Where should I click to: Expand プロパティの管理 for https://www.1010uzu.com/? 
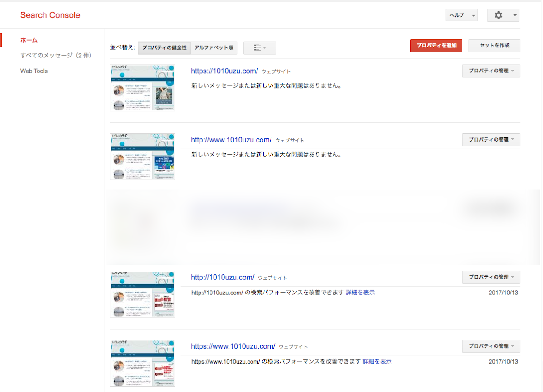click(x=491, y=346)
